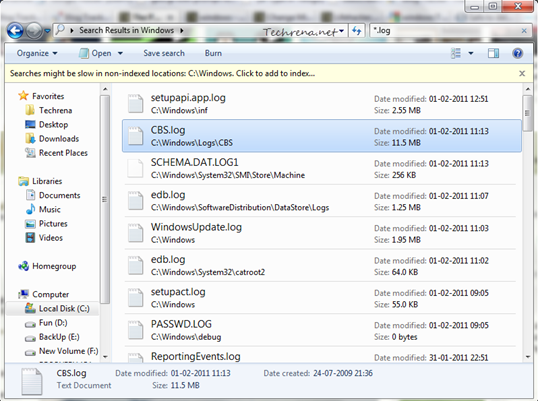Select New Volume (F:) drive
This screenshot has height=401, width=538.
pos(61,351)
